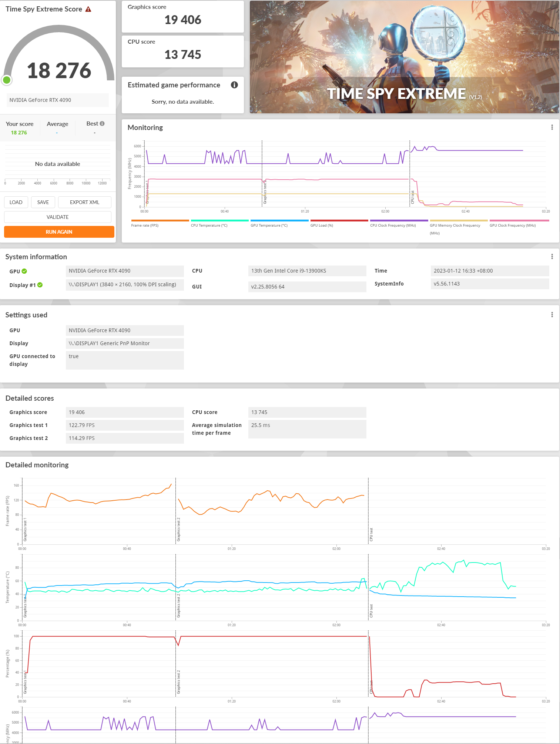Click the CPU test marker in Monitoring chart

[413, 197]
